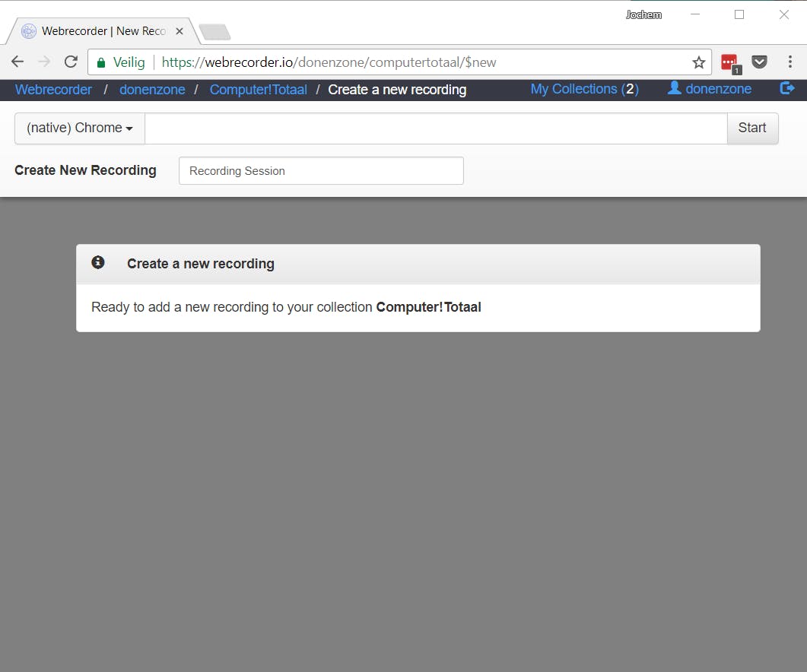Open the Webrecorder home link
The image size is (807, 672).
click(x=53, y=90)
